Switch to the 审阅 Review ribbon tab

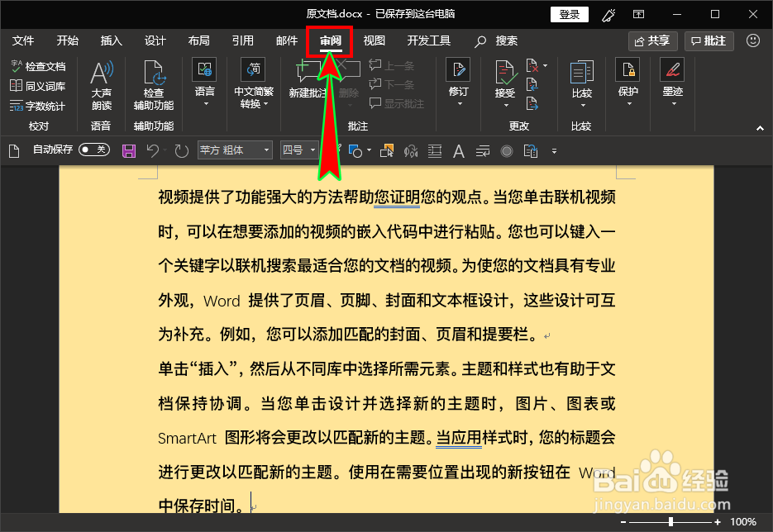pyautogui.click(x=330, y=40)
